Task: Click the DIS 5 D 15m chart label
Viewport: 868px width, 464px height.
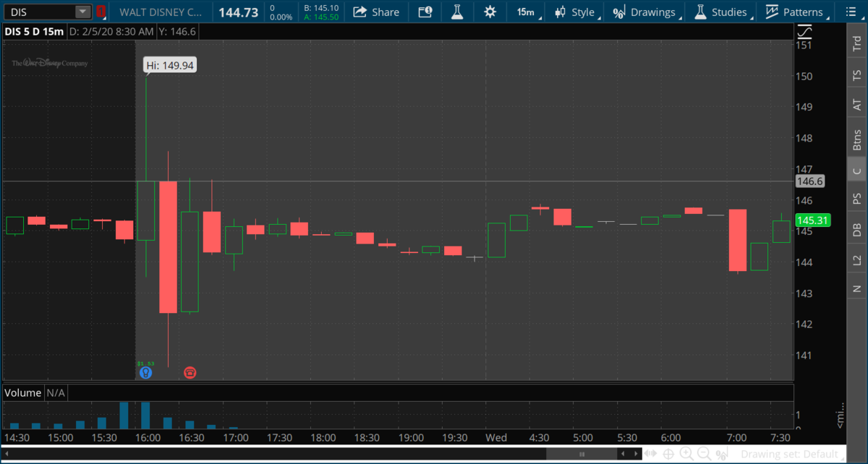Action: point(35,32)
